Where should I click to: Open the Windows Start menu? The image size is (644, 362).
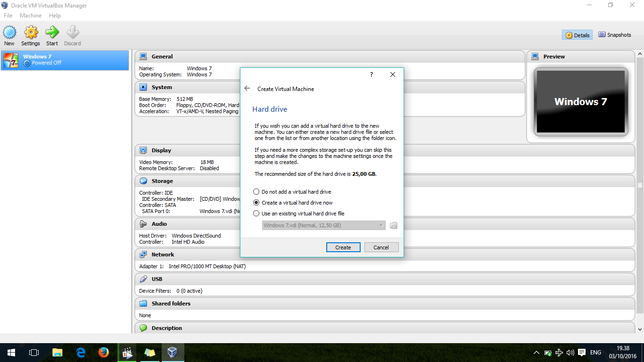11,353
